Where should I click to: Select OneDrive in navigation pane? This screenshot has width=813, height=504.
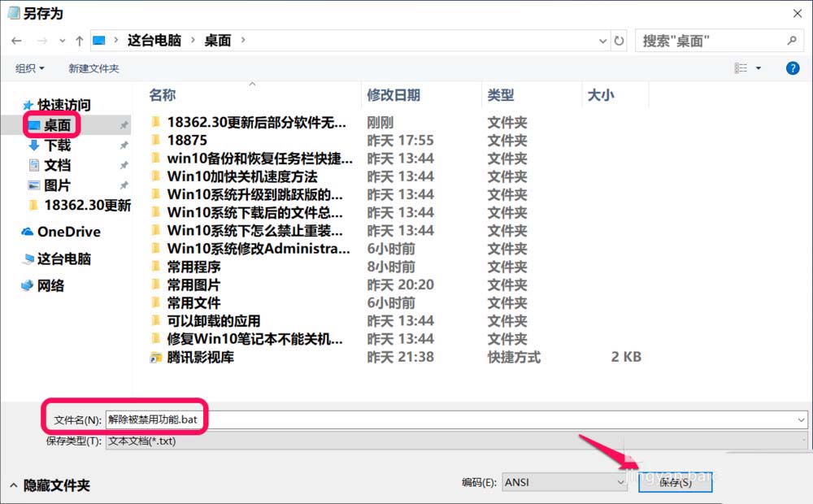click(x=61, y=232)
